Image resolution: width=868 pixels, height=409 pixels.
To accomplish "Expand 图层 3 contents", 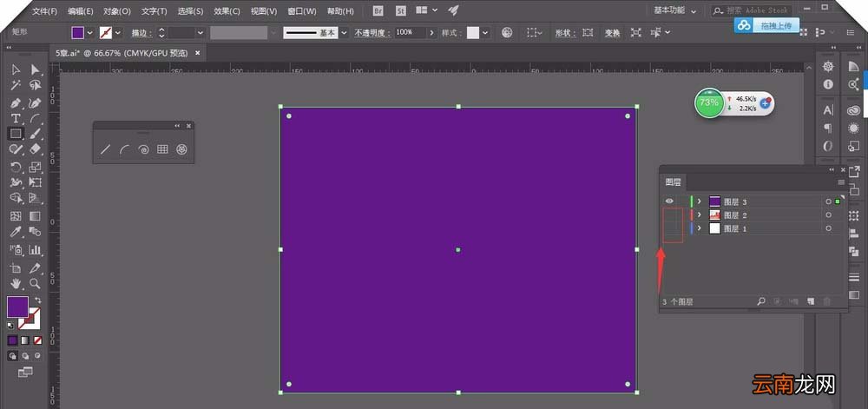I will click(x=700, y=202).
